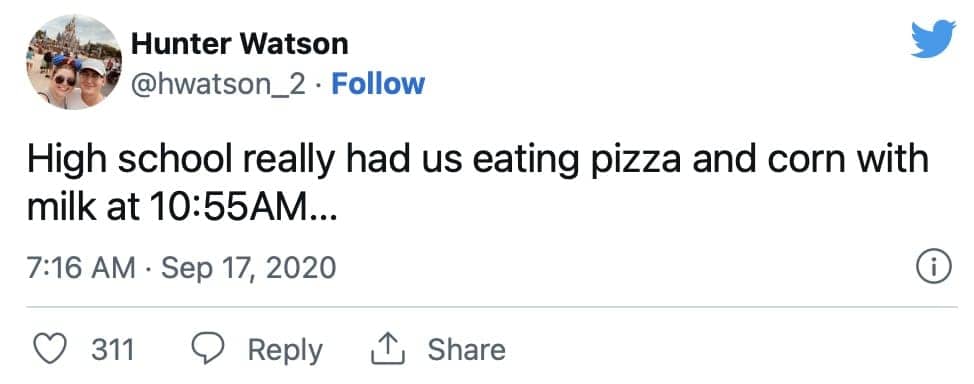Screen dimensions: 974x384
Task: Click the tweet text about pizza and corn
Action: pos(477,185)
